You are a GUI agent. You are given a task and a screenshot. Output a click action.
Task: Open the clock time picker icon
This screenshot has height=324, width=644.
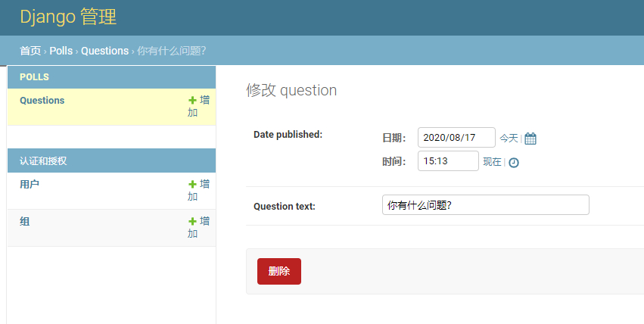pyautogui.click(x=513, y=163)
